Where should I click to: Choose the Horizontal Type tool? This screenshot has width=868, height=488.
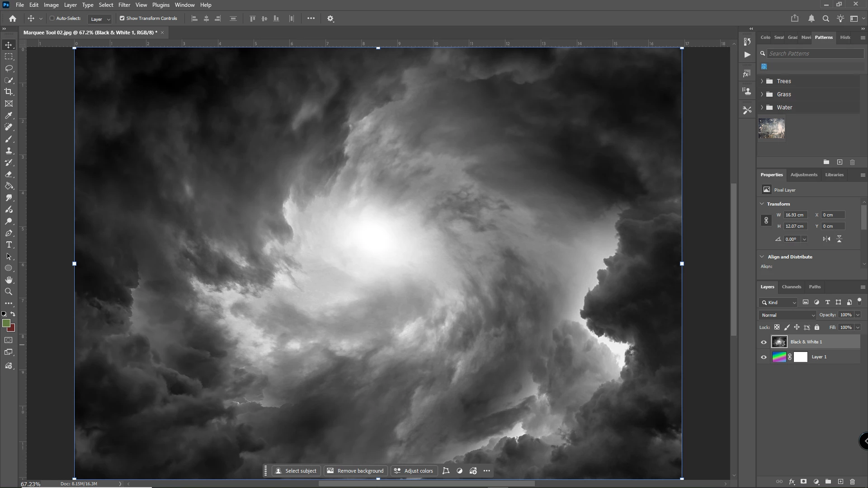[x=9, y=245]
